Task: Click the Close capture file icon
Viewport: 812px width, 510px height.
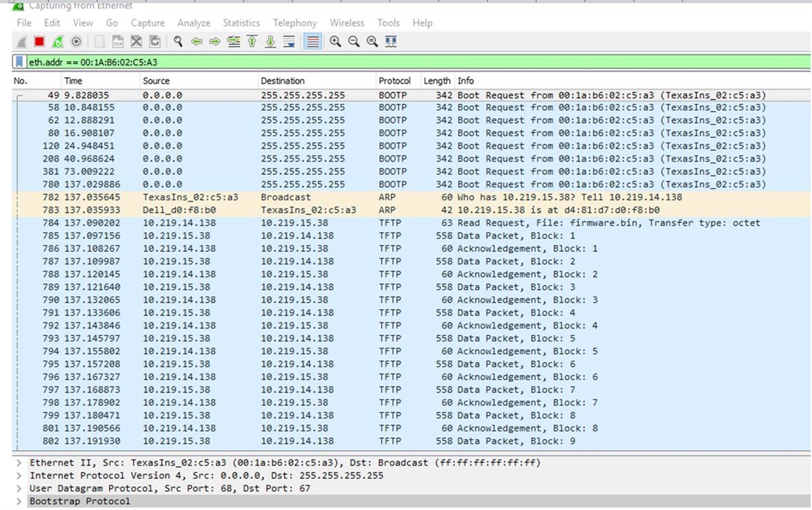Action: click(x=137, y=42)
